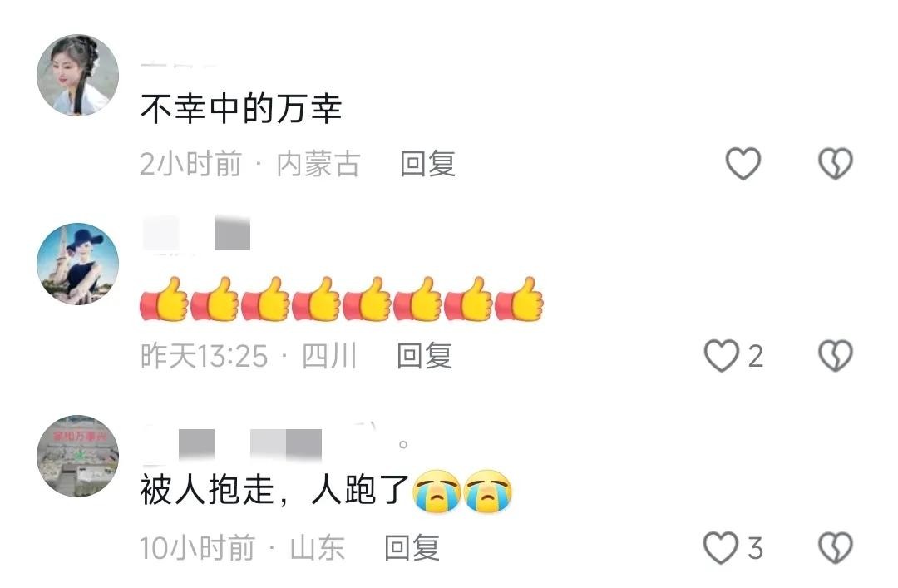
Task: Open the third commenter's landscape avatar
Action: click(78, 457)
